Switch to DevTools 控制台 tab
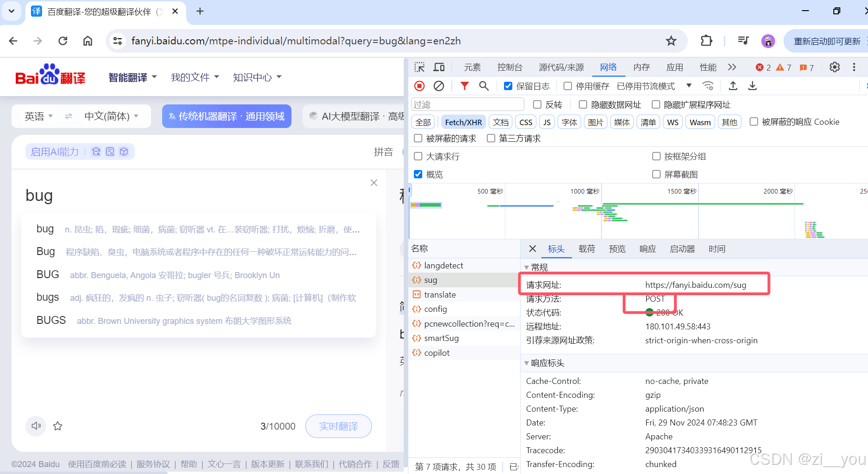This screenshot has height=474, width=868. coord(510,67)
